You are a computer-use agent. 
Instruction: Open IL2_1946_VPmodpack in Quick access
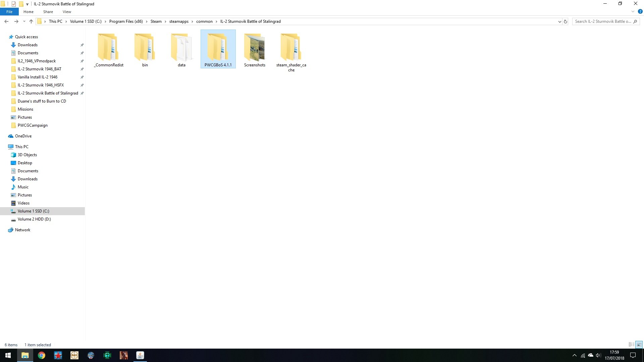[37, 61]
